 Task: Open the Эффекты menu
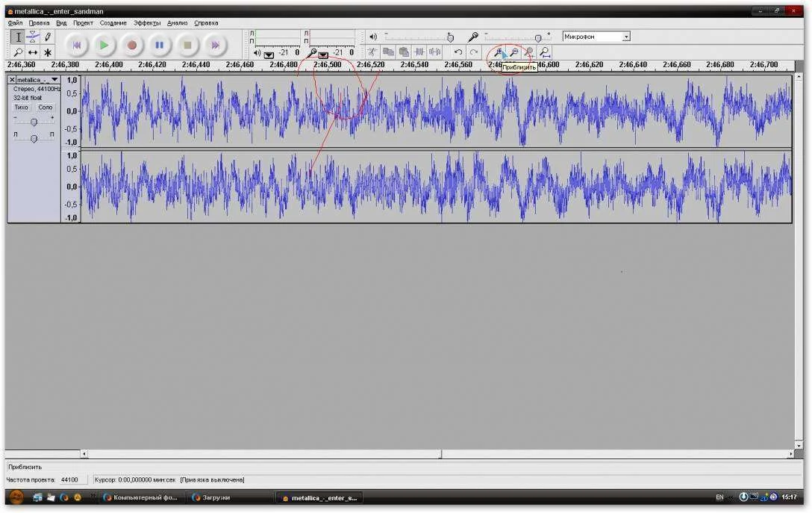click(147, 23)
